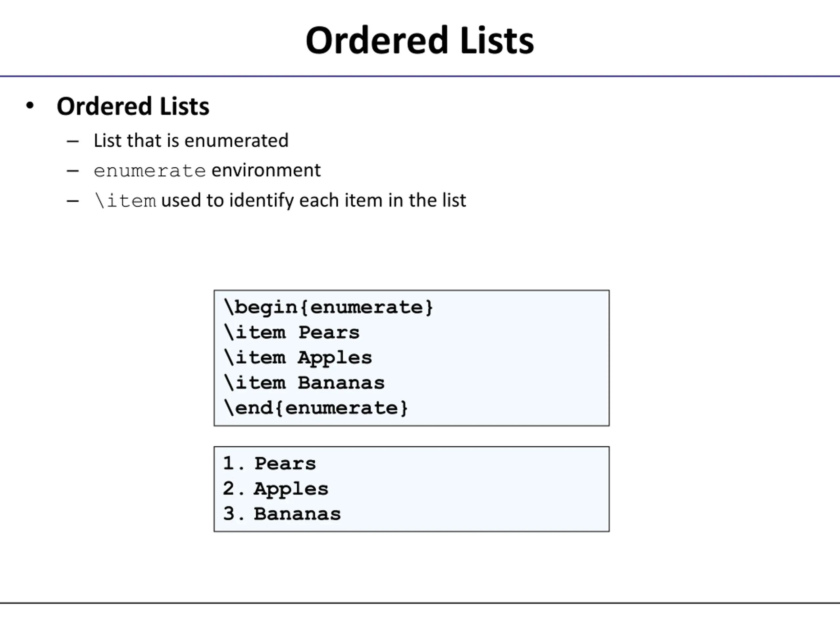This screenshot has height=630, width=840.
Task: Click the blue line under the title
Action: (420, 76)
